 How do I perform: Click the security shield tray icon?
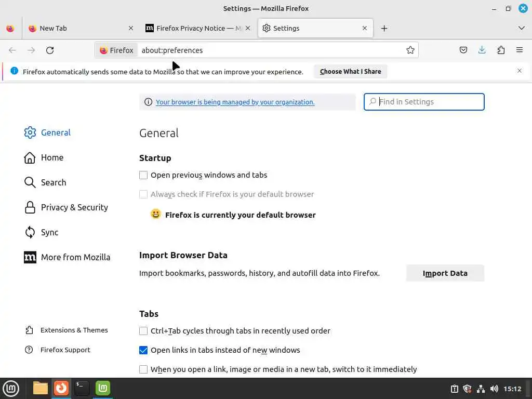click(467, 389)
